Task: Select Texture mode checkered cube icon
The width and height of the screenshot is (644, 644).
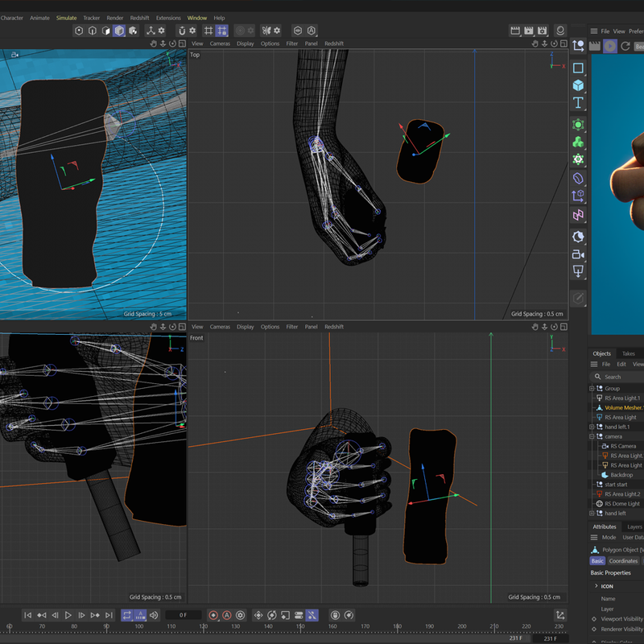Action: [133, 31]
